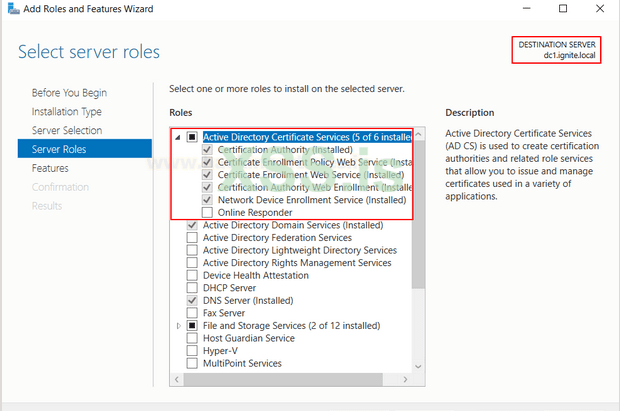Check Device Health Attestation checkbox
This screenshot has width=620, height=411.
(x=192, y=275)
